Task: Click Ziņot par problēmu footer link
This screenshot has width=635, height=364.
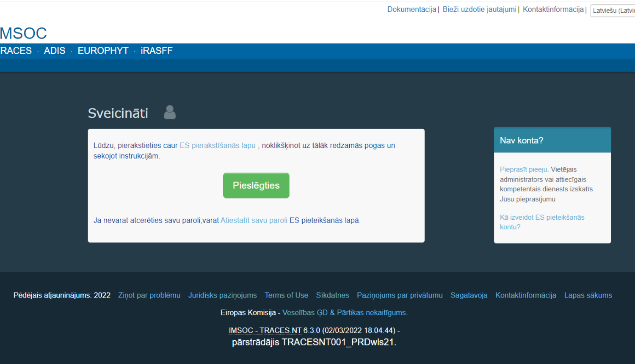Action: click(149, 295)
